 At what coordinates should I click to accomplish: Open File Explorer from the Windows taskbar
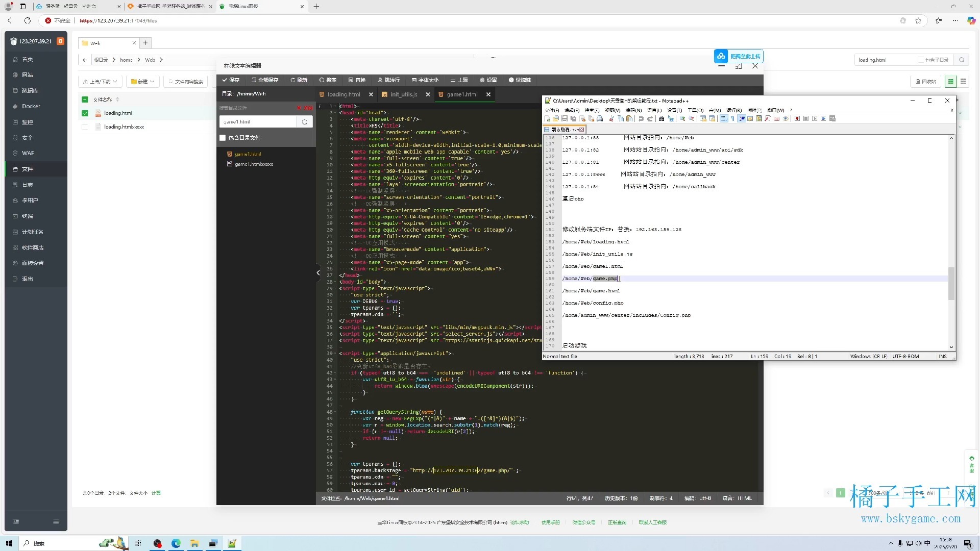(194, 543)
